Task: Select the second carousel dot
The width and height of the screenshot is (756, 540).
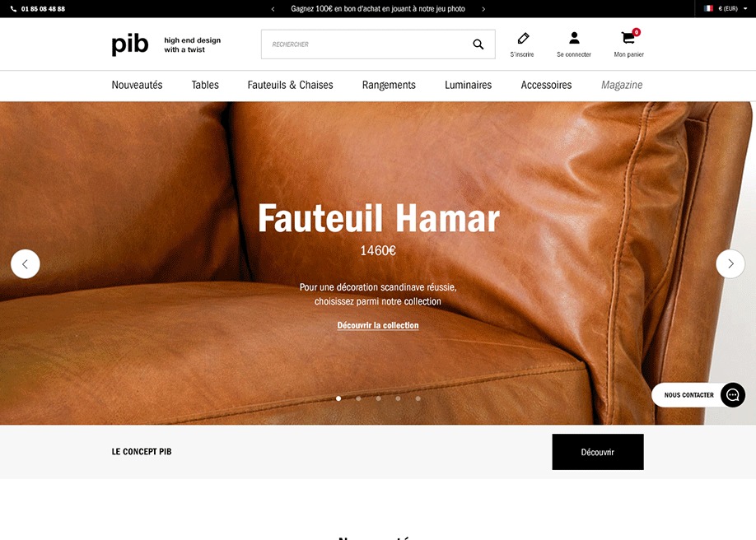Action: pyautogui.click(x=358, y=398)
